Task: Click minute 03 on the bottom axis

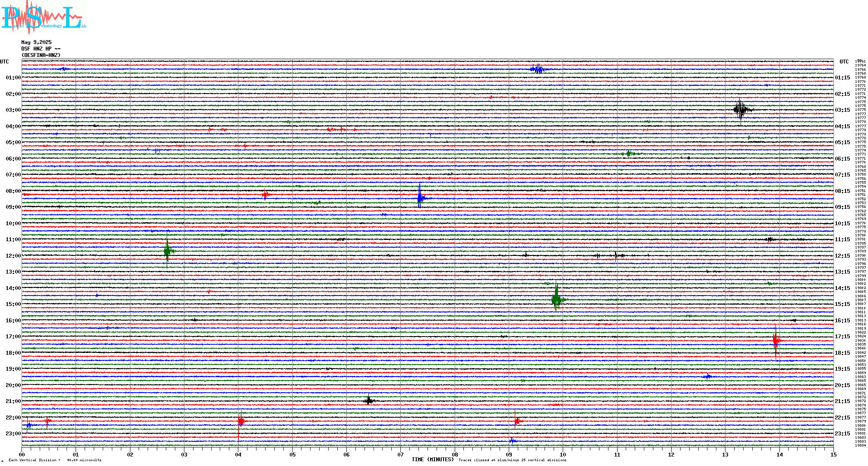Action: [x=184, y=454]
